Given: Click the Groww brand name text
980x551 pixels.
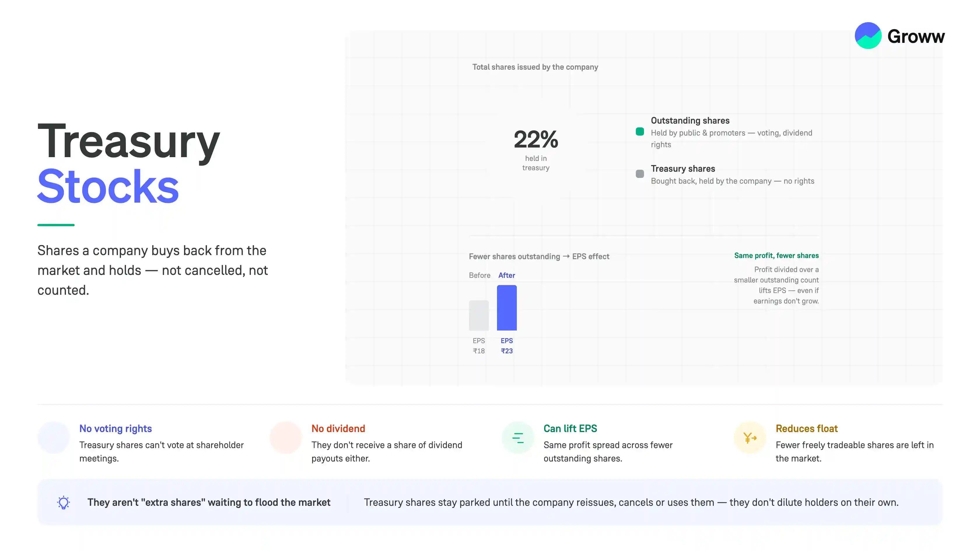Looking at the screenshot, I should click(x=916, y=36).
